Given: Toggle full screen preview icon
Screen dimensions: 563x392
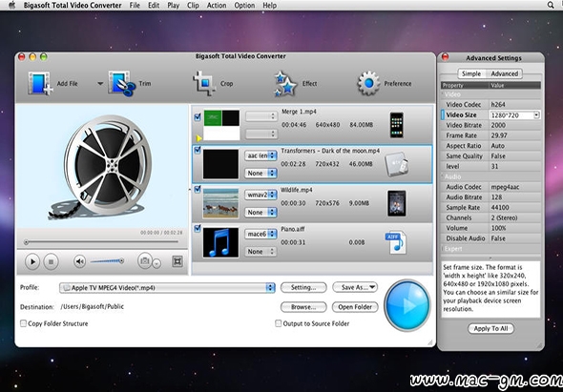Looking at the screenshot, I should click(x=177, y=261).
